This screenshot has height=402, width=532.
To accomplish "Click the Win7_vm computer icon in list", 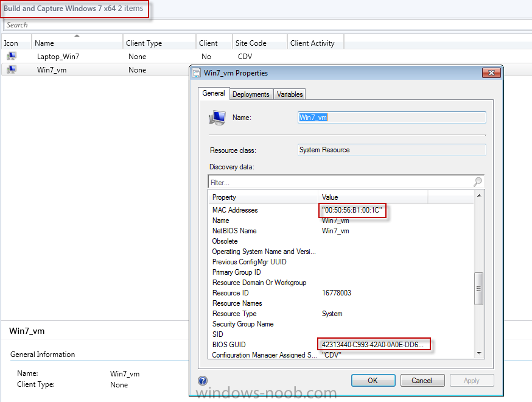I will point(12,69).
